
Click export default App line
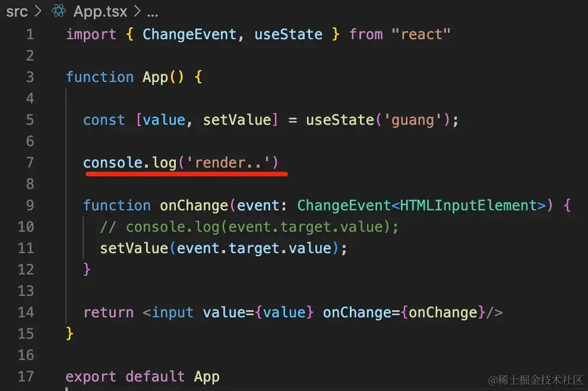coord(143,377)
